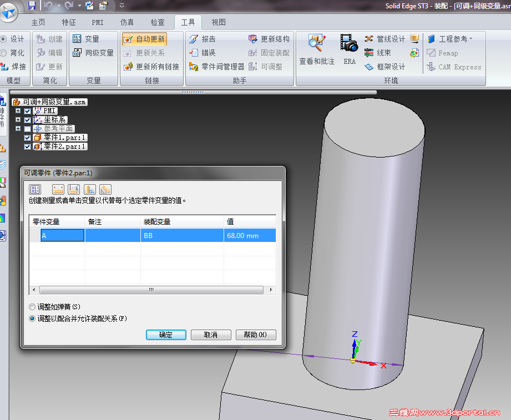Click the 取消 cancel button
This screenshot has height=420, width=511.
(x=211, y=335)
